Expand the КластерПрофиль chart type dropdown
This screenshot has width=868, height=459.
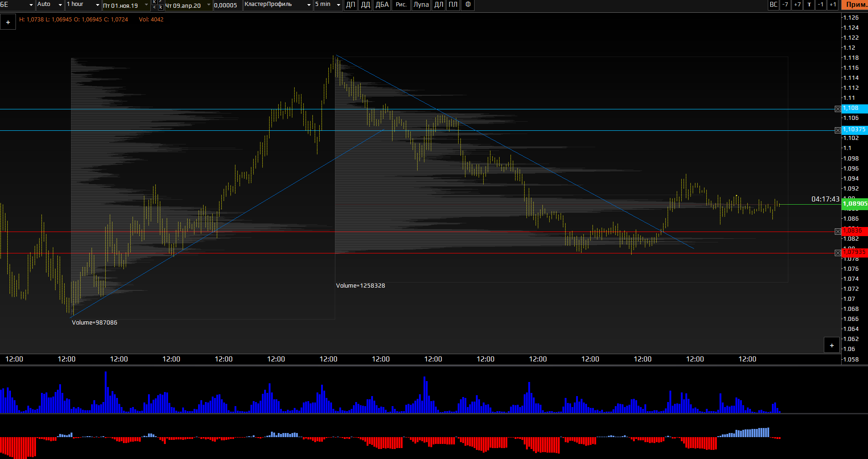(x=278, y=5)
